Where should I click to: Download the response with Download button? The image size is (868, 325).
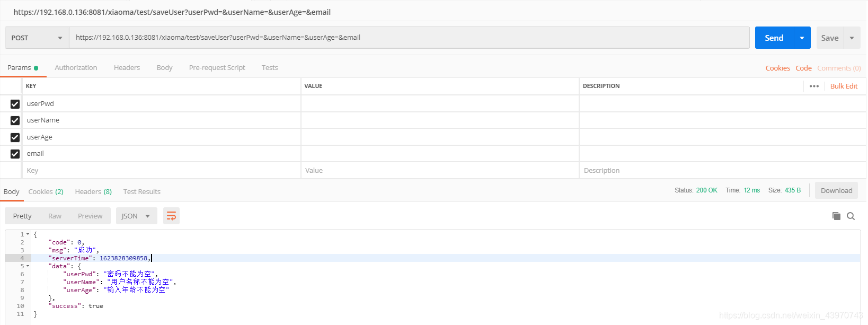tap(836, 190)
